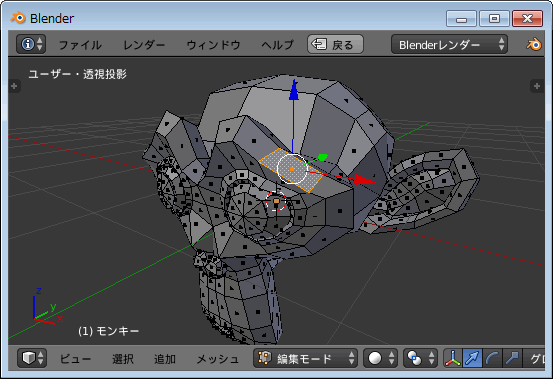Open the レンダー menu
The height and width of the screenshot is (379, 553).
coord(144,45)
